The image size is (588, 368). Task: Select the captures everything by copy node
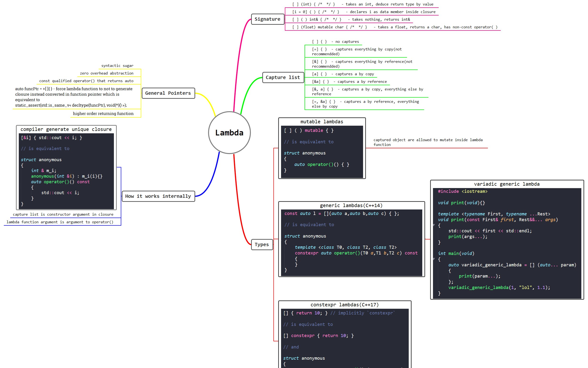[x=354, y=51]
